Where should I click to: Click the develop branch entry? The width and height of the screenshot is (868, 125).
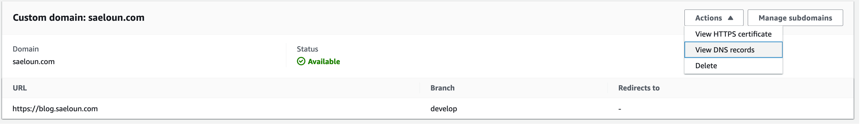(x=443, y=109)
